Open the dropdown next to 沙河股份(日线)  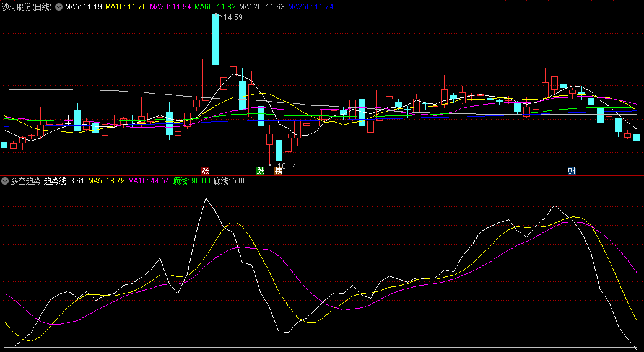59,7
